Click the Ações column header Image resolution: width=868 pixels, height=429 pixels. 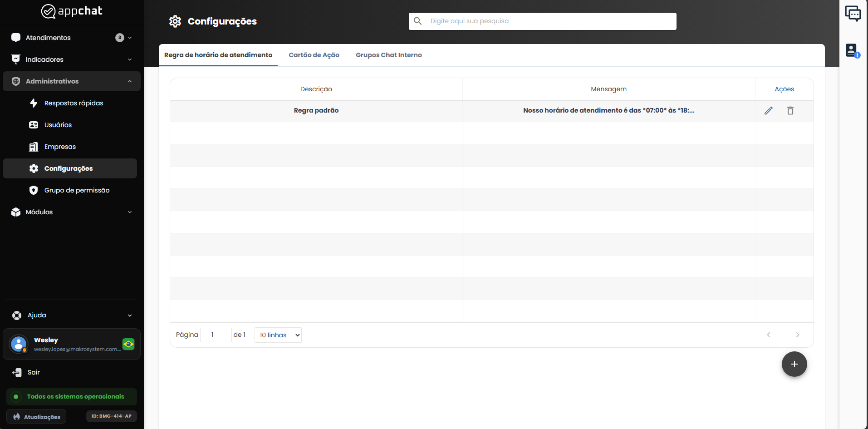coord(785,89)
